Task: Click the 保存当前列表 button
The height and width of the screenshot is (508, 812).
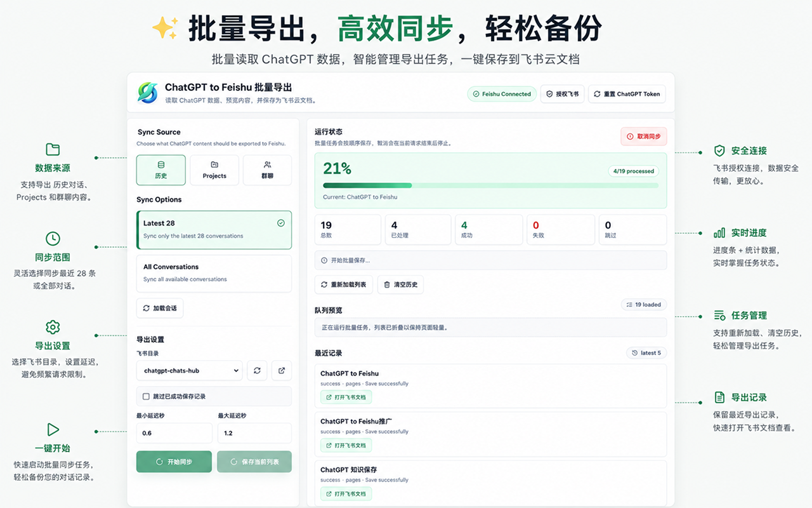Action: 254,462
